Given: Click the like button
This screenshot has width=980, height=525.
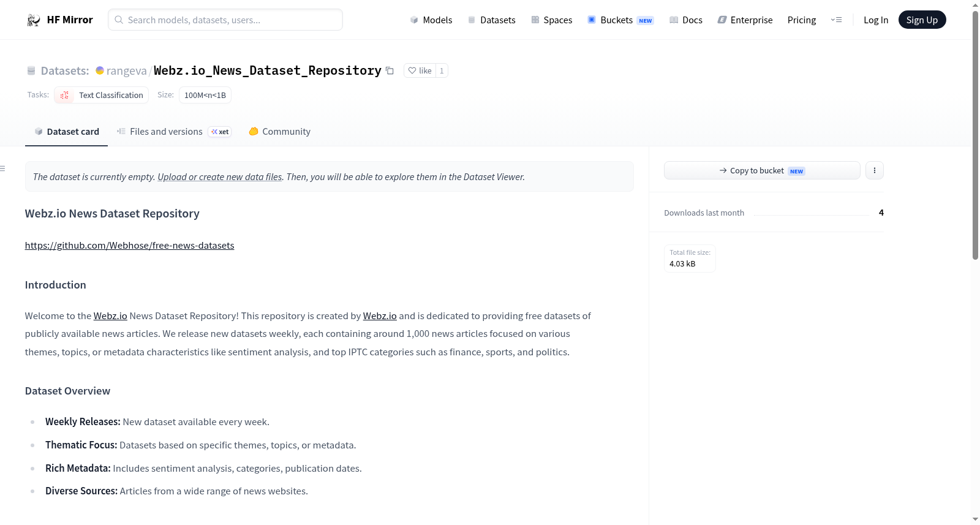Looking at the screenshot, I should point(420,70).
